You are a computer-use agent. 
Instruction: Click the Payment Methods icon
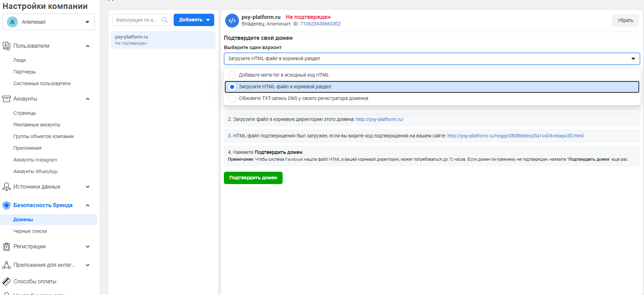[6, 282]
